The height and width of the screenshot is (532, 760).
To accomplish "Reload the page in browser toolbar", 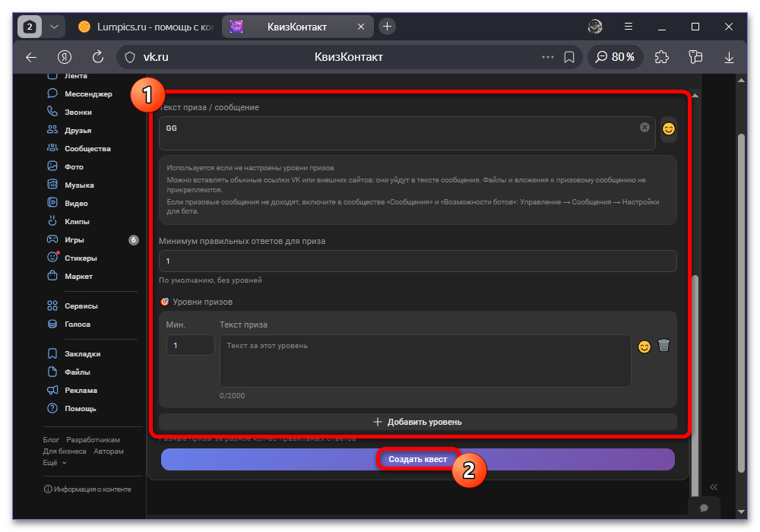I will (x=98, y=57).
